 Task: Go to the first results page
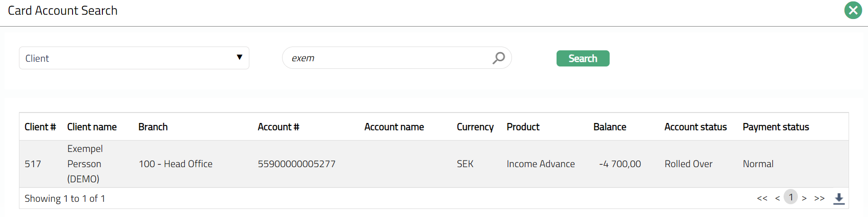(x=762, y=198)
